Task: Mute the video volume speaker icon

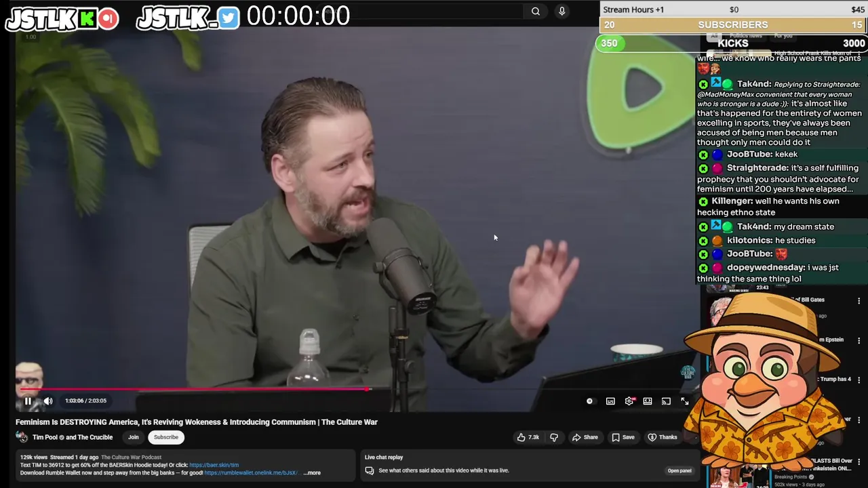Action: tap(48, 401)
